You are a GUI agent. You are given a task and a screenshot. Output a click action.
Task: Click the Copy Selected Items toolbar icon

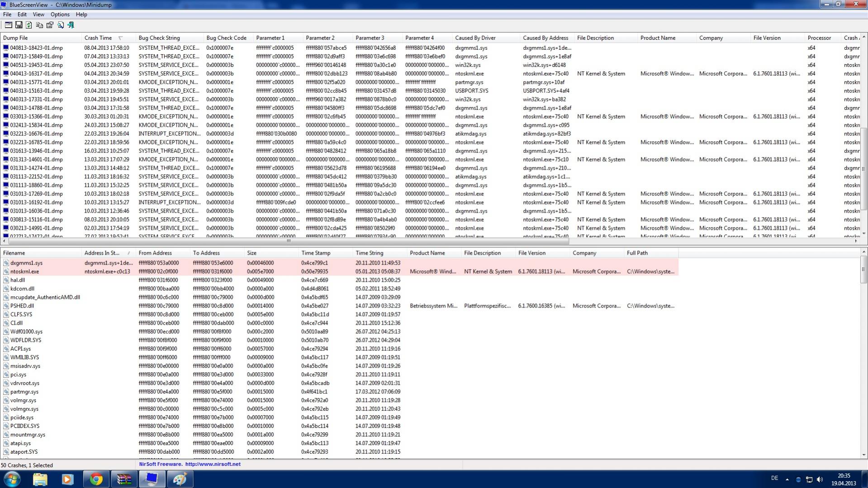coord(39,25)
